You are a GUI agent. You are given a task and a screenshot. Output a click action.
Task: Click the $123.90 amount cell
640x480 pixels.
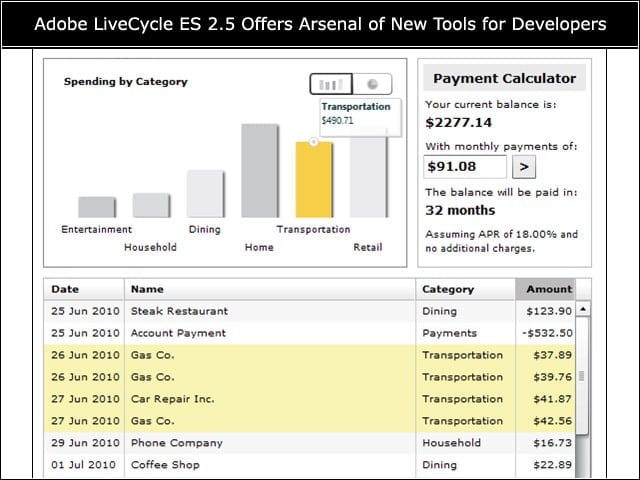(549, 311)
